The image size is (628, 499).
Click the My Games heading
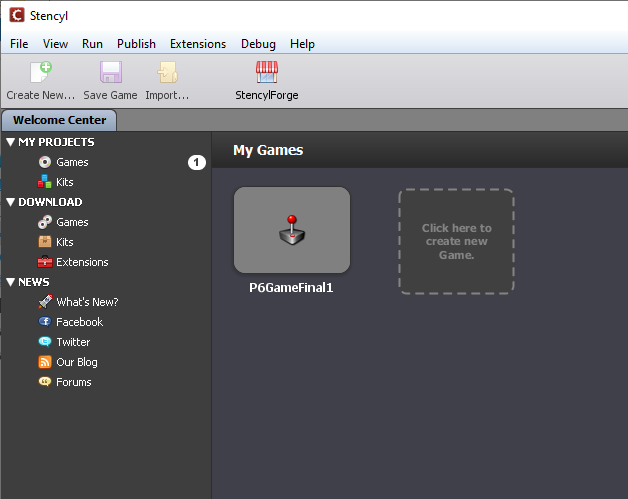pos(268,150)
